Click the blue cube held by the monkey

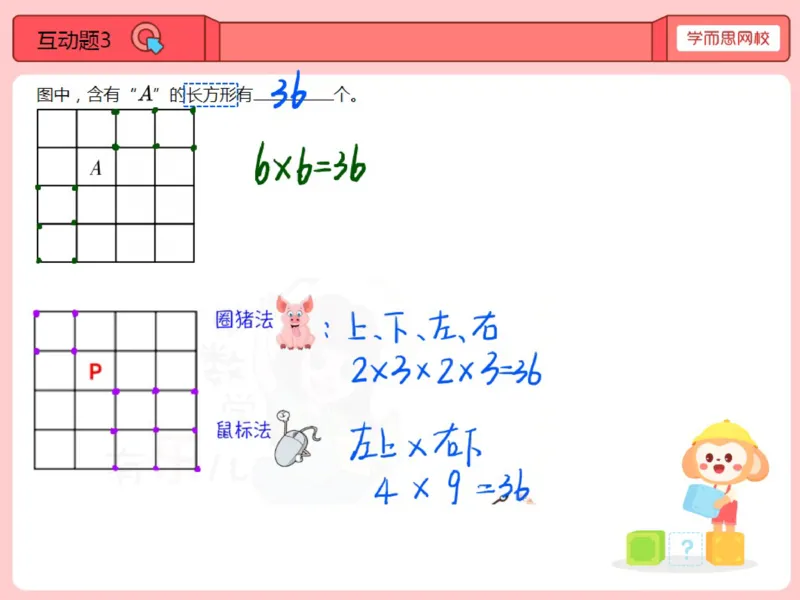[x=703, y=501]
